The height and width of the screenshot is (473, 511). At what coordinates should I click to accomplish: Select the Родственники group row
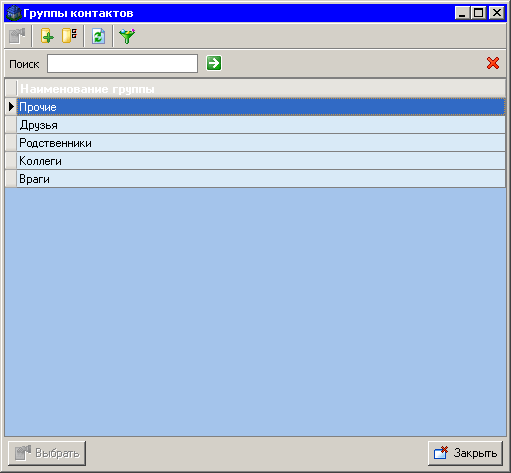pyautogui.click(x=261, y=143)
